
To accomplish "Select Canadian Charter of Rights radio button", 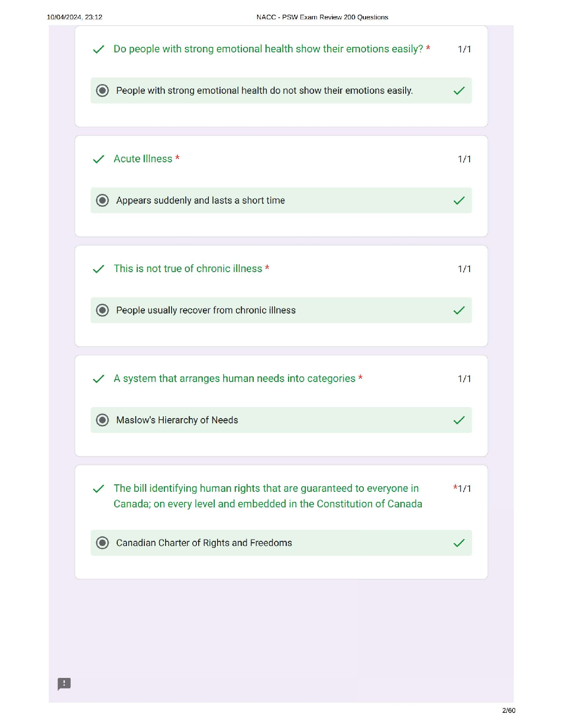I will pos(103,543).
